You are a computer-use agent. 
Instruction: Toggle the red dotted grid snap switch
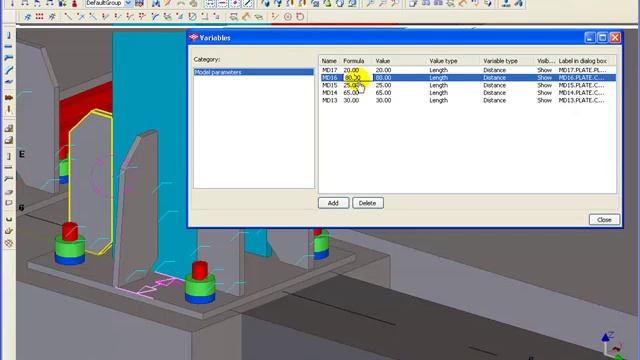click(39, 17)
